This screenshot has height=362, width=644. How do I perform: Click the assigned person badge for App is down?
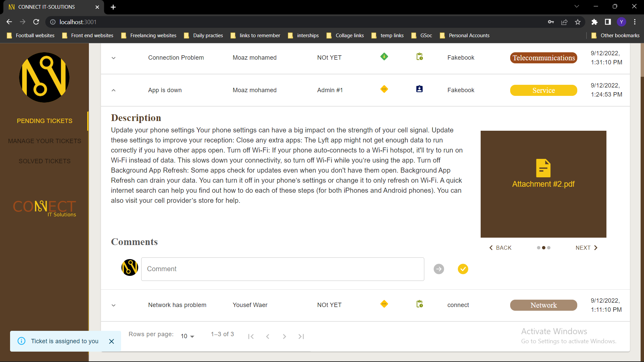click(x=419, y=89)
